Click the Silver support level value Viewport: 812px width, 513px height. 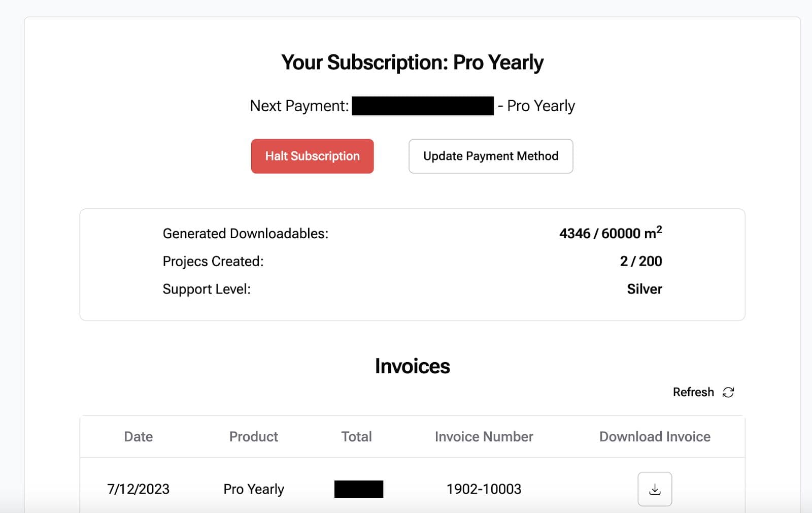pos(644,289)
